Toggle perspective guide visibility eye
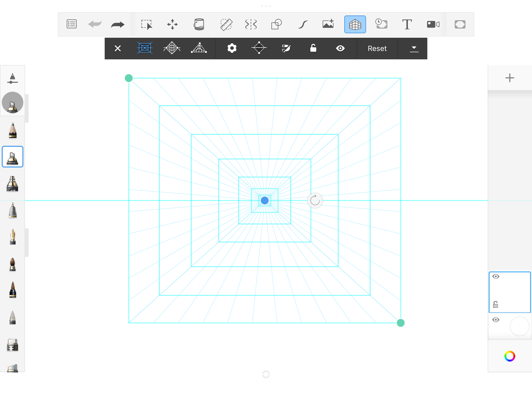Image resolution: width=532 pixels, height=399 pixels. click(340, 48)
